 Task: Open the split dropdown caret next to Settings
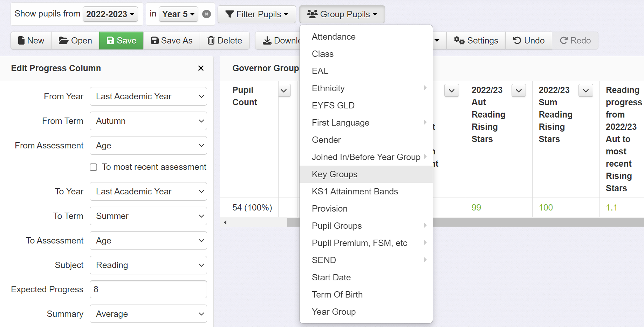(x=437, y=41)
